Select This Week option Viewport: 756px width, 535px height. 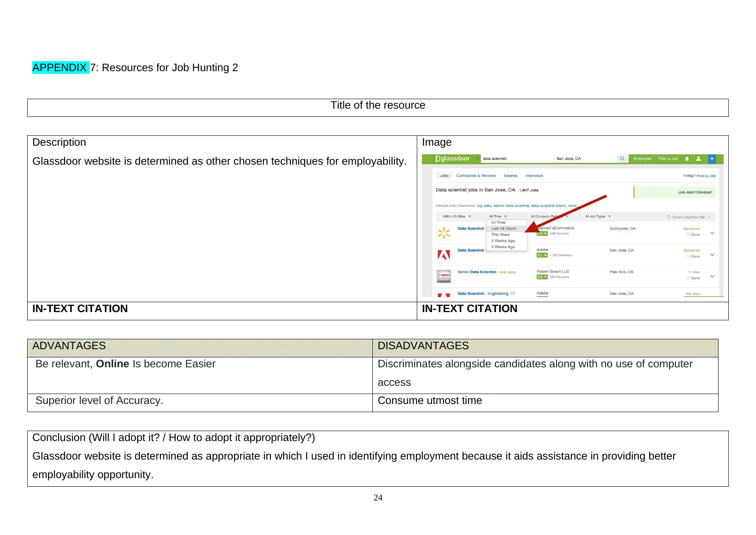click(x=506, y=235)
